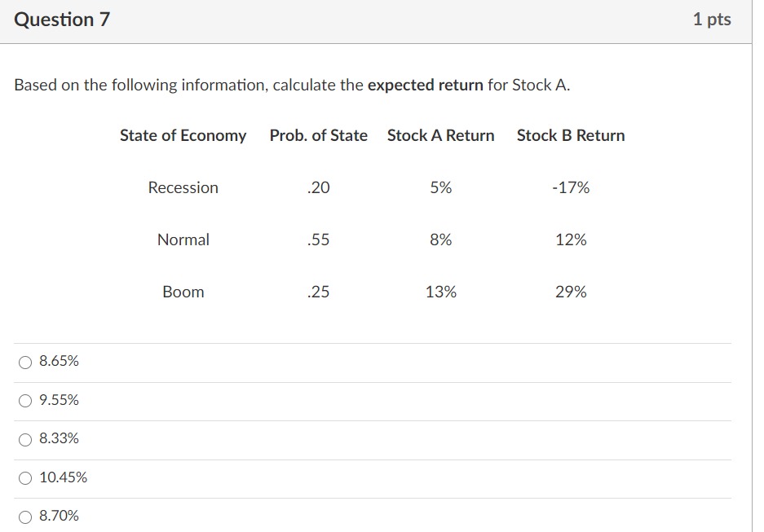
Task: Click the Recession row label
Action: (183, 188)
